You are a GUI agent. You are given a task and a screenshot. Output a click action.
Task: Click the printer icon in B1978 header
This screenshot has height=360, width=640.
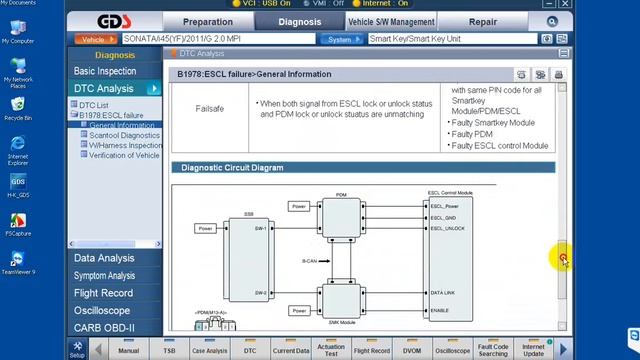click(x=558, y=75)
